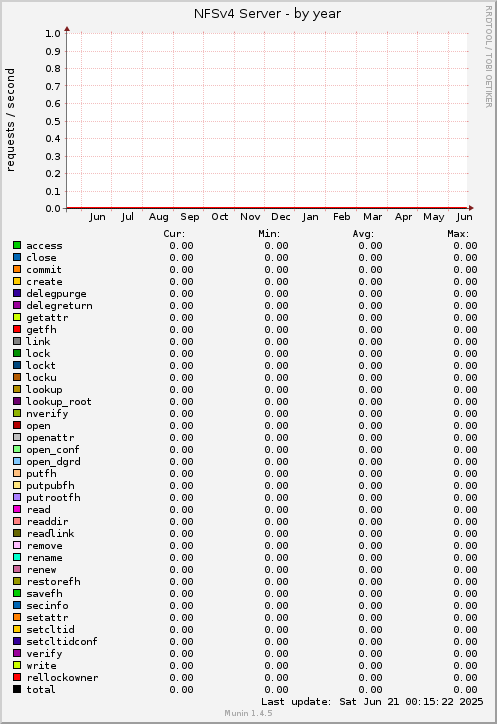This screenshot has width=497, height=724.
Task: Click the 'open_conf' legend label
Action: pyautogui.click(x=53, y=450)
